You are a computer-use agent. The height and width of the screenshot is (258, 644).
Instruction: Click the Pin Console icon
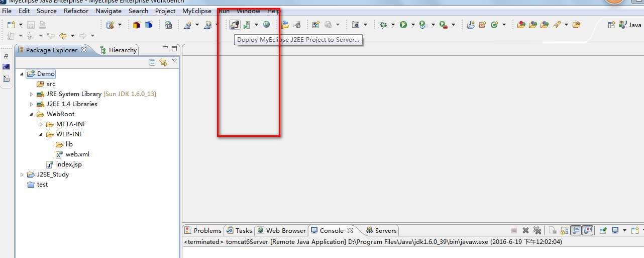603,230
